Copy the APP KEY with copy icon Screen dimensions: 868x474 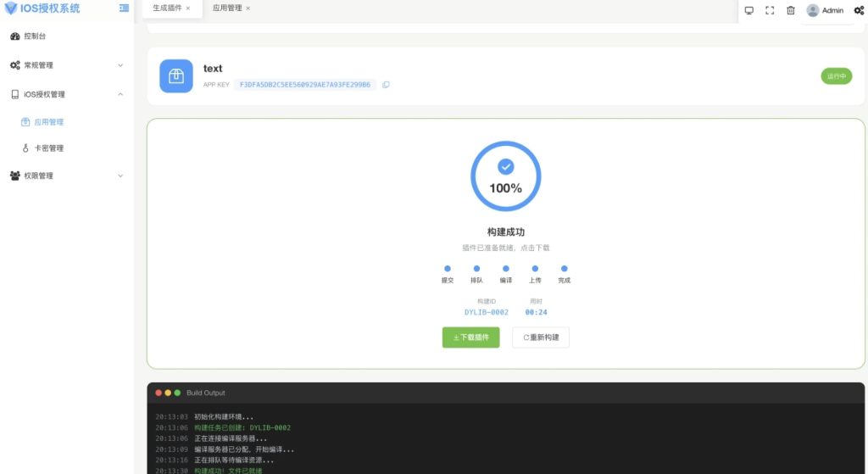point(386,85)
